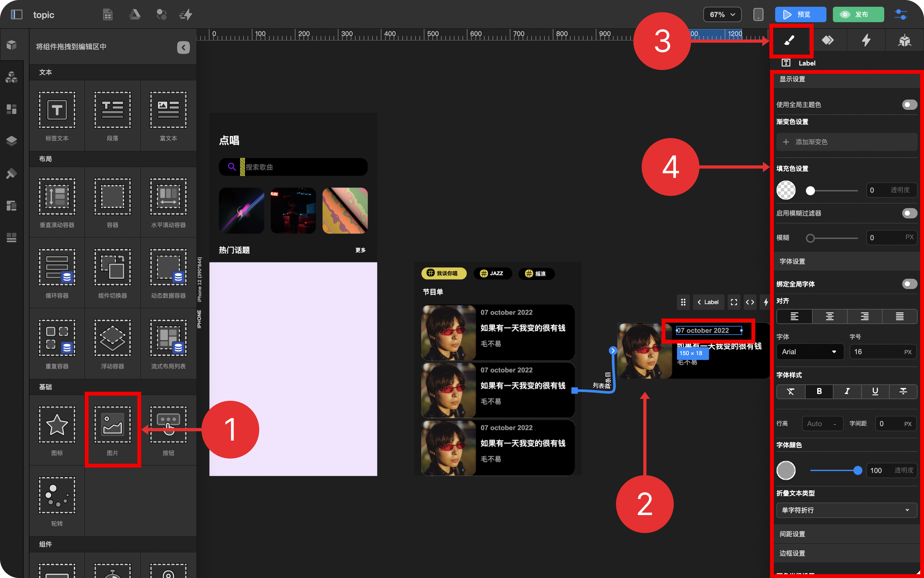Open the font color swatch

pos(786,470)
